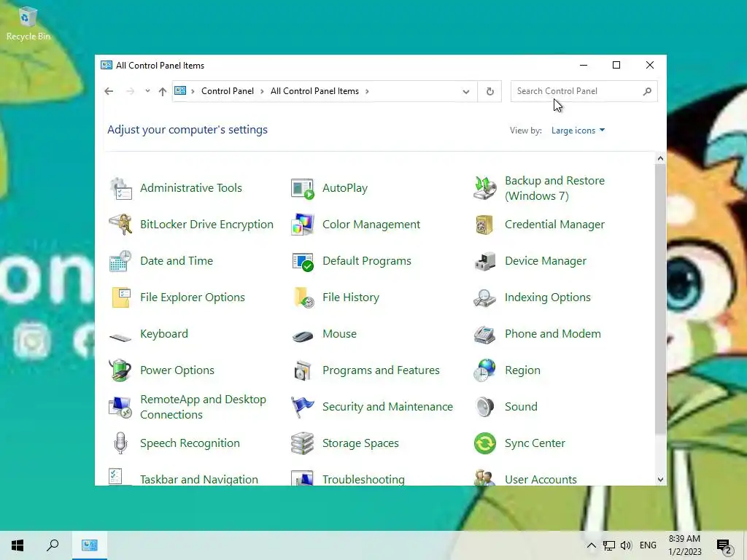This screenshot has width=747, height=560.
Task: Open the notification center icon
Action: [724, 545]
